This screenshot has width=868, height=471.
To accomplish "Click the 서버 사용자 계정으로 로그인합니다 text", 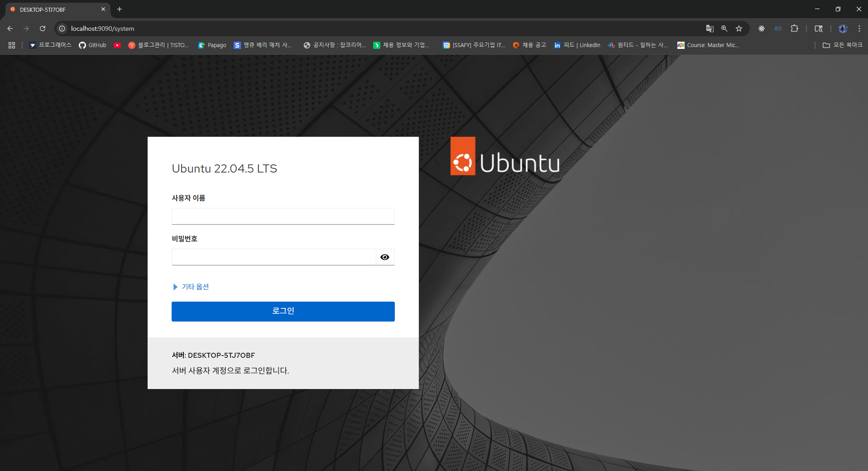I will click(230, 370).
